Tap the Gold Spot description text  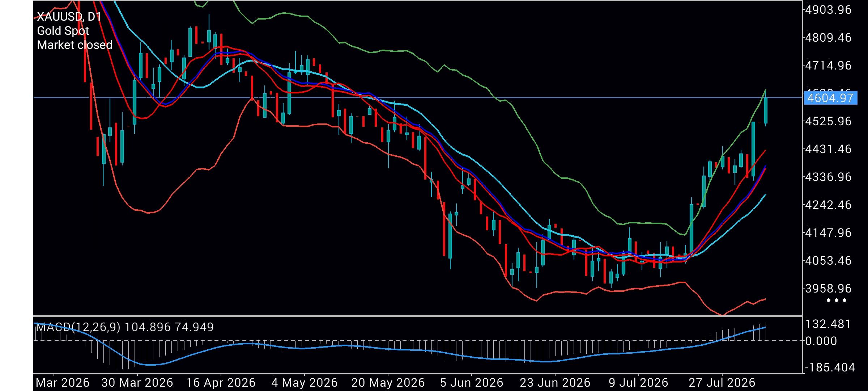(63, 31)
